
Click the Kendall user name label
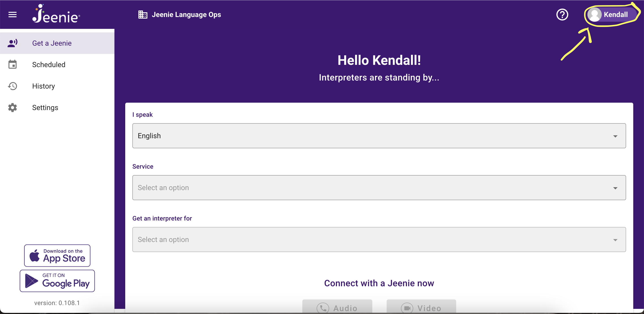click(x=616, y=15)
